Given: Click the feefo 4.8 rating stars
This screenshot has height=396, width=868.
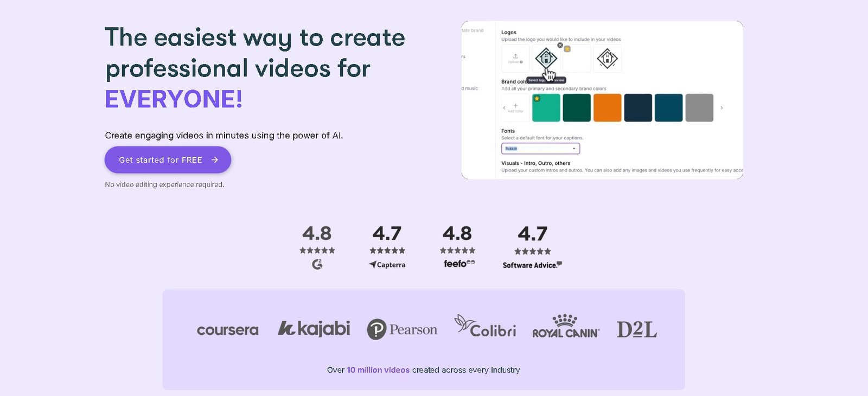Looking at the screenshot, I should tap(457, 251).
